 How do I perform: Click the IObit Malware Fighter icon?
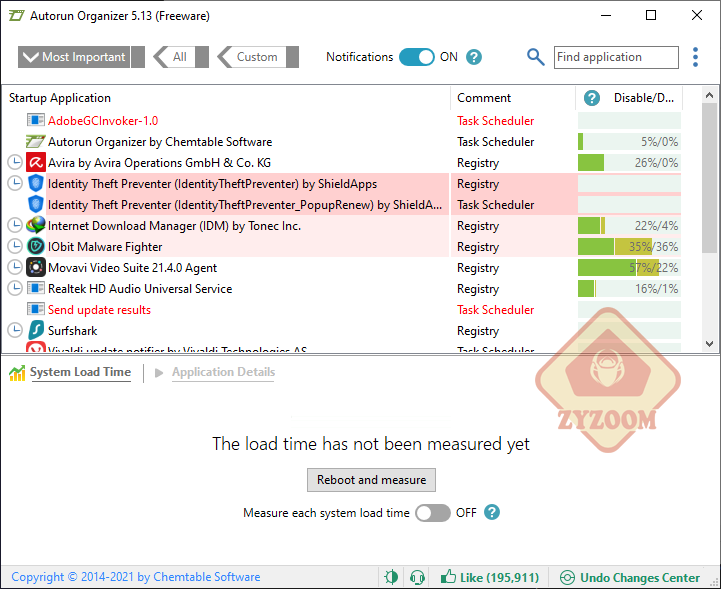[35, 246]
